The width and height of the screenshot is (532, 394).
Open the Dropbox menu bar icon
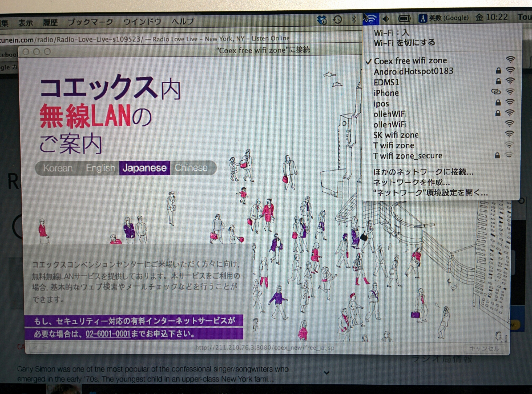click(x=322, y=20)
